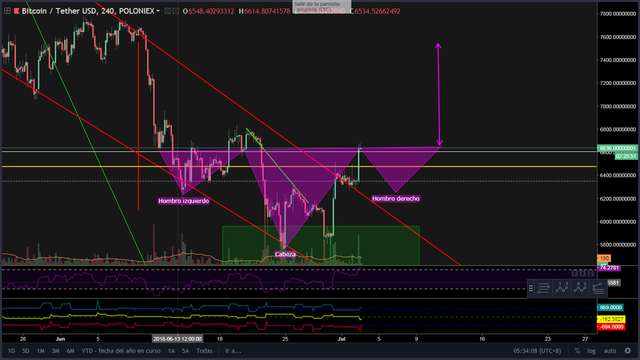The height and width of the screenshot is (360, 640).
Task: Select the 5D time range
Action: coord(26,351)
